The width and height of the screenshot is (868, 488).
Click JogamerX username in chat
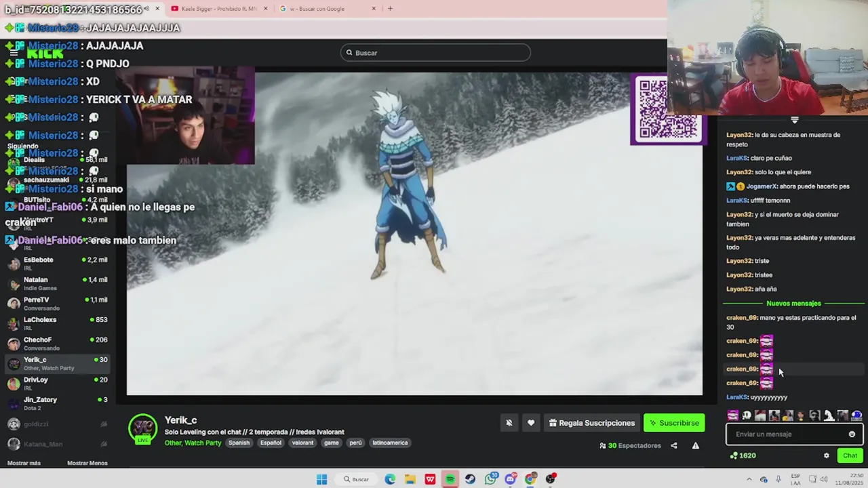click(x=762, y=186)
